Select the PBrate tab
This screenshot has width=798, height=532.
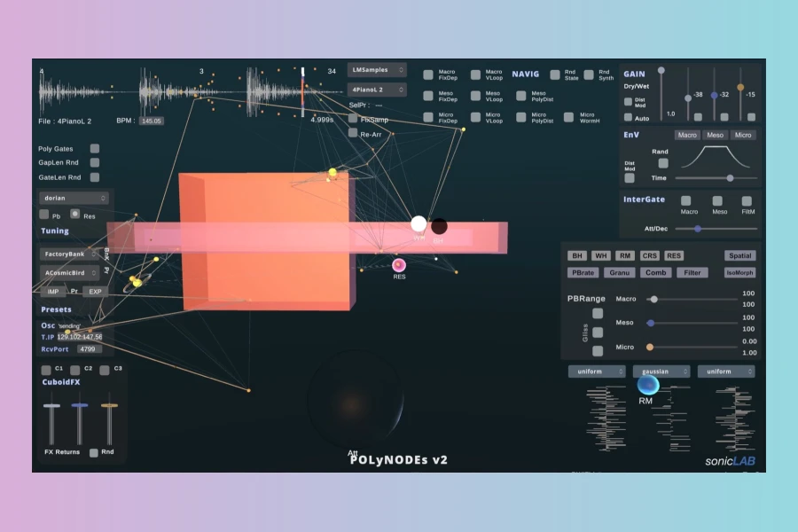[x=583, y=273]
